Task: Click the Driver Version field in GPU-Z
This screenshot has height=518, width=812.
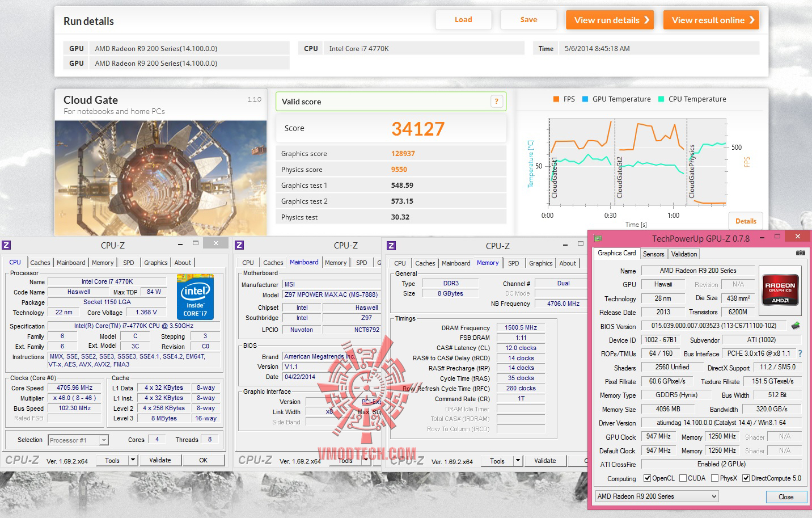Action: coord(721,423)
